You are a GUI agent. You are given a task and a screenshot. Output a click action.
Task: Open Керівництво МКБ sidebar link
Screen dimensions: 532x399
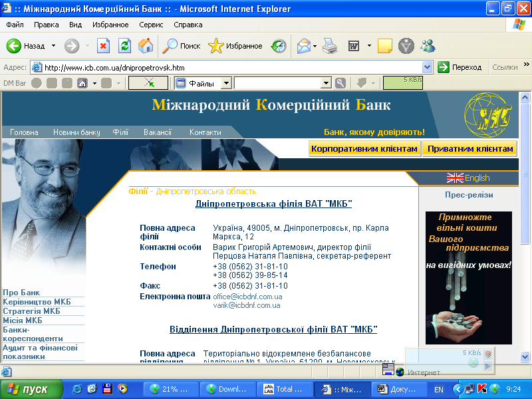point(37,302)
